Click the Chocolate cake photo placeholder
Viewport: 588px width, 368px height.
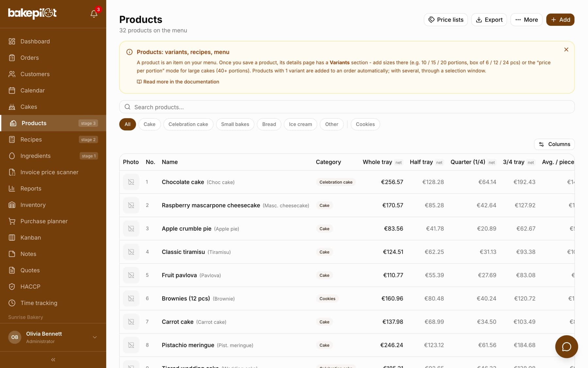(x=131, y=182)
